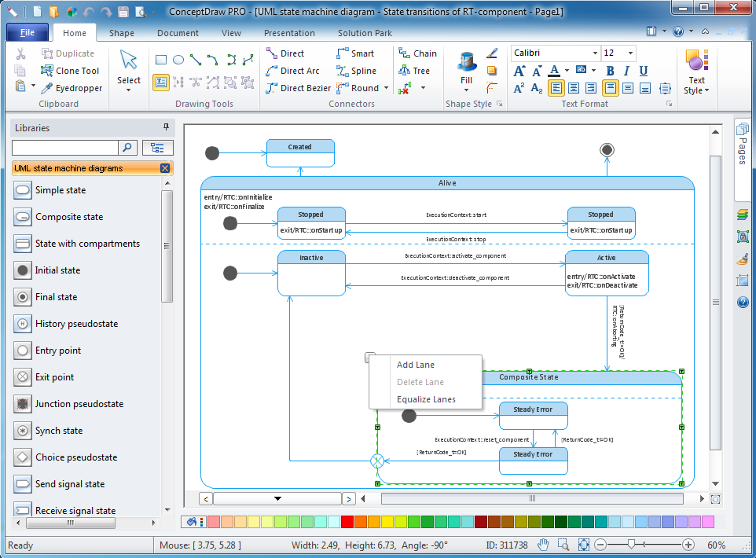Viewport: 756px width, 558px height.
Task: Toggle center text alignment
Action: [574, 88]
